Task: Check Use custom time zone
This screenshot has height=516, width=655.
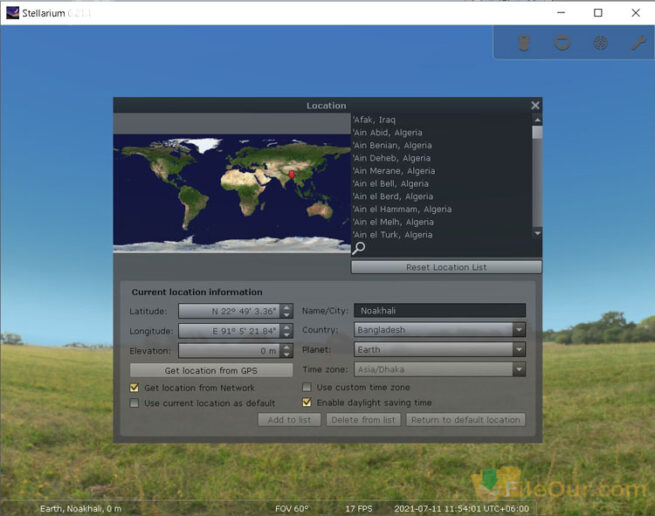Action: [x=307, y=387]
